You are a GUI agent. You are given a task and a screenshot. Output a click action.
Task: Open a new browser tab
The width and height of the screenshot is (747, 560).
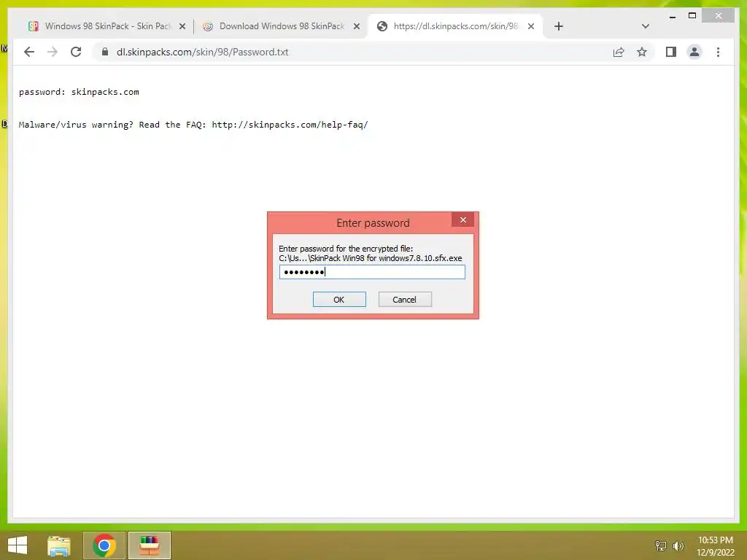coord(559,26)
